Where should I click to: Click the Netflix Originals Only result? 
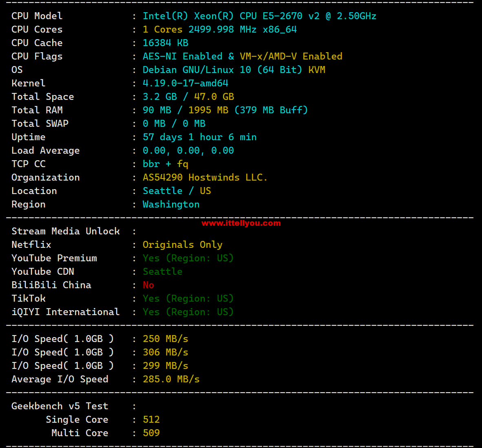click(183, 245)
